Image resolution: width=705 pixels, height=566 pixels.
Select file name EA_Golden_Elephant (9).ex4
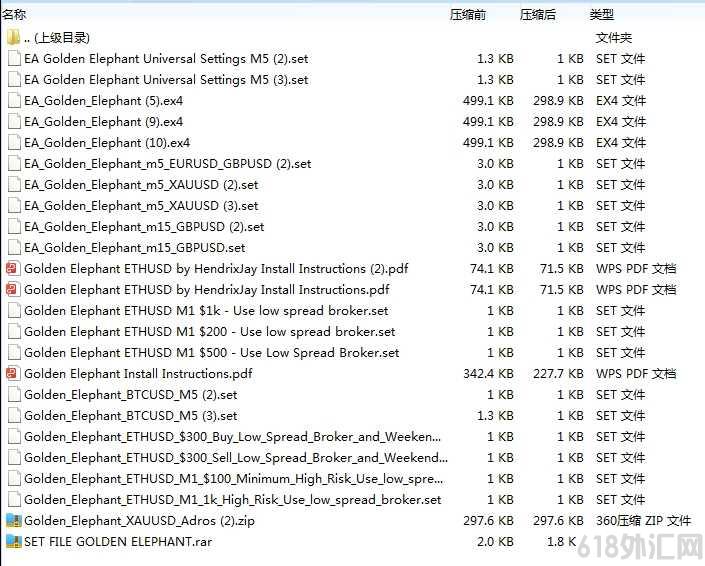coord(103,122)
